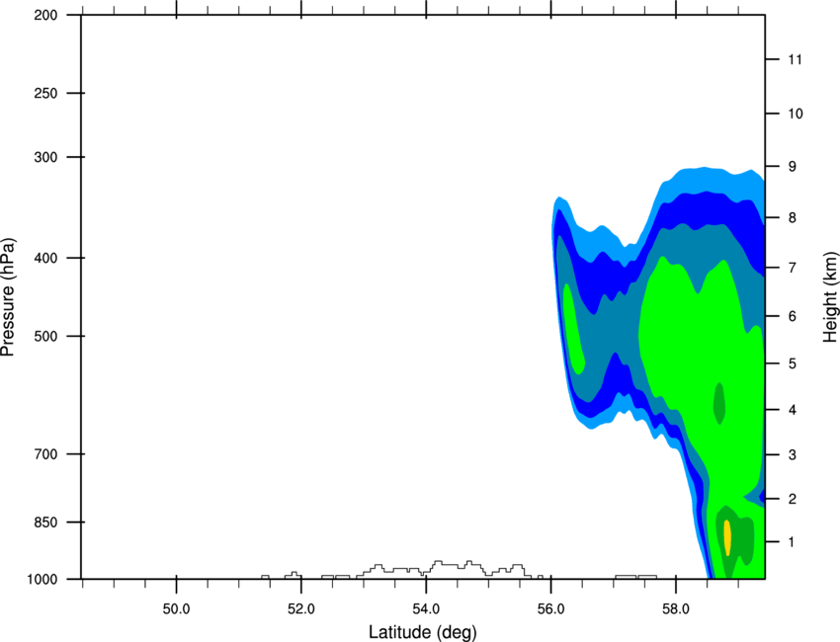
Task: Click the 9 km height label
Action: [x=793, y=167]
